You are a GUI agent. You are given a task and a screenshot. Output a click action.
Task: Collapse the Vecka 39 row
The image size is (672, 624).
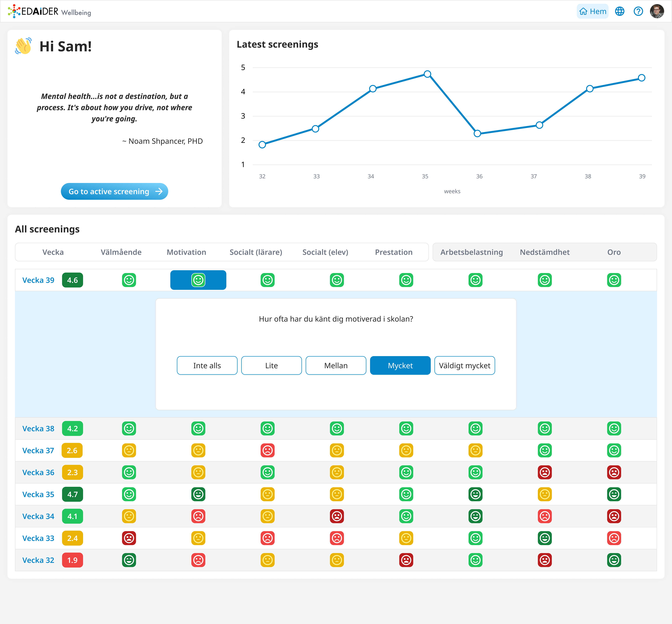coord(38,280)
